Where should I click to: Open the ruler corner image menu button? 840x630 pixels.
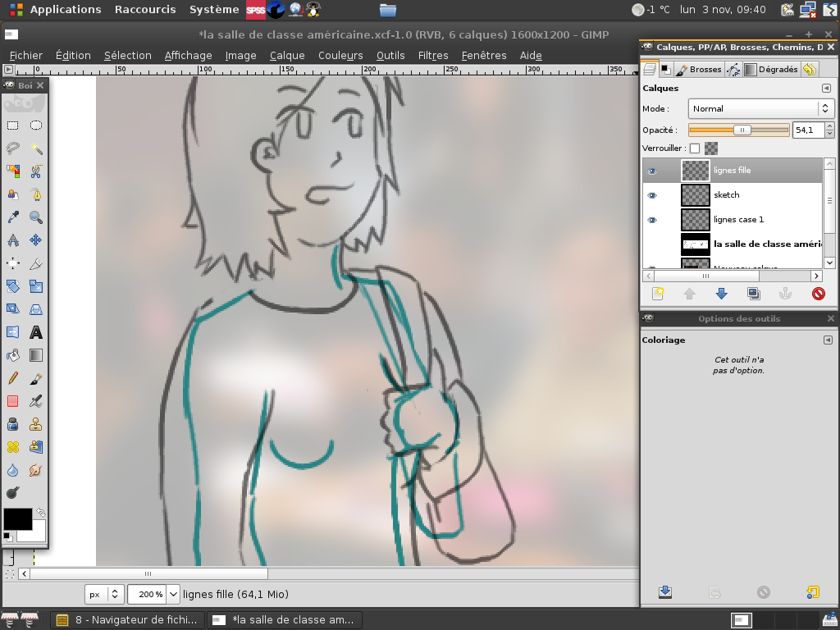8,69
